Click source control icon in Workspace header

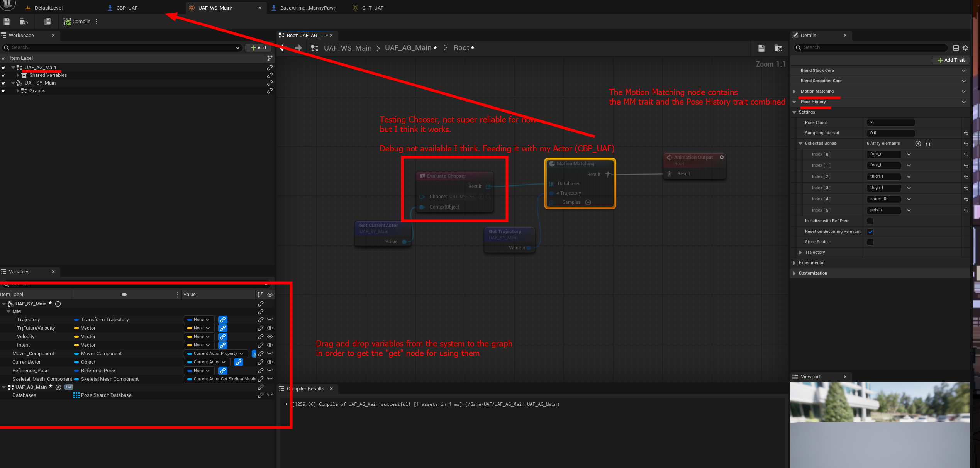270,58
